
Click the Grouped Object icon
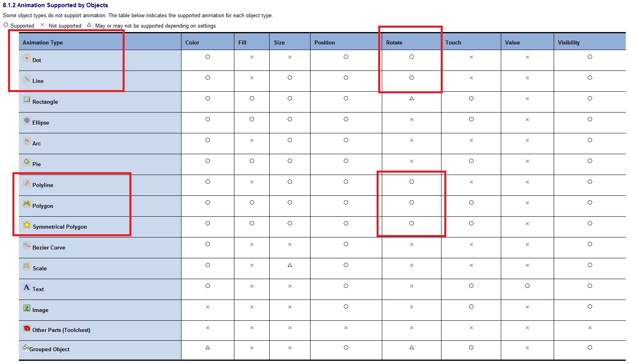point(26,348)
